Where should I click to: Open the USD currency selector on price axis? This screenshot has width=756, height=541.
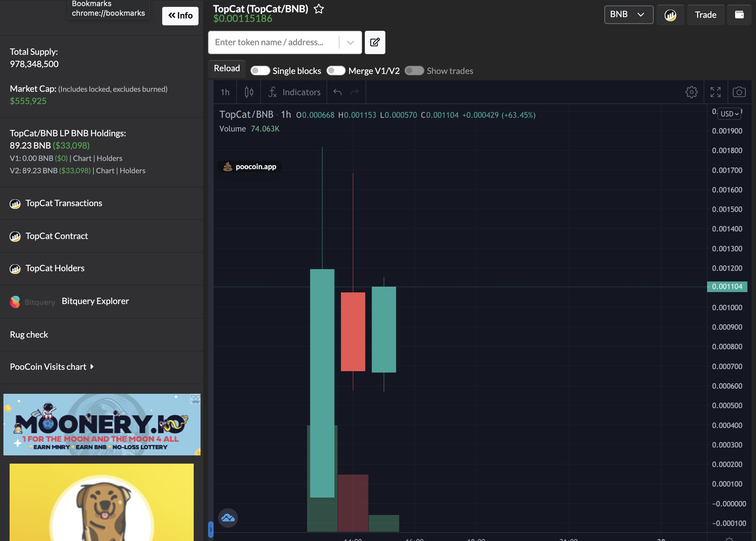click(729, 114)
